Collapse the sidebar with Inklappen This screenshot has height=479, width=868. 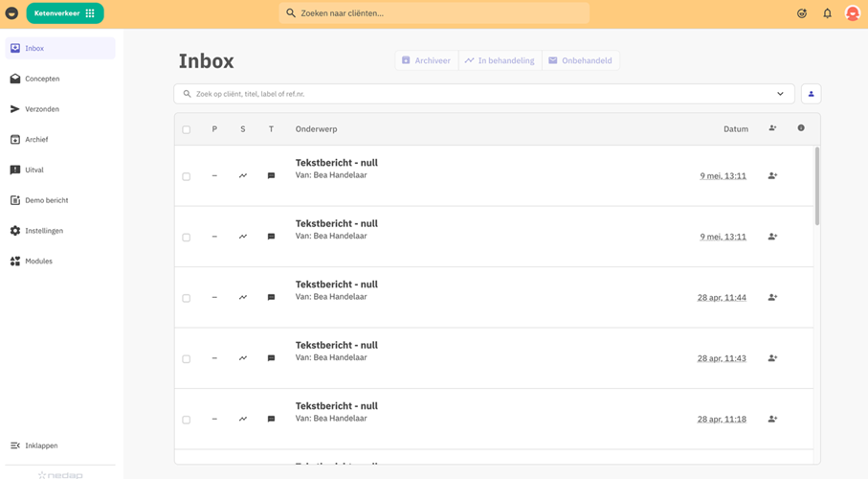tap(60, 445)
